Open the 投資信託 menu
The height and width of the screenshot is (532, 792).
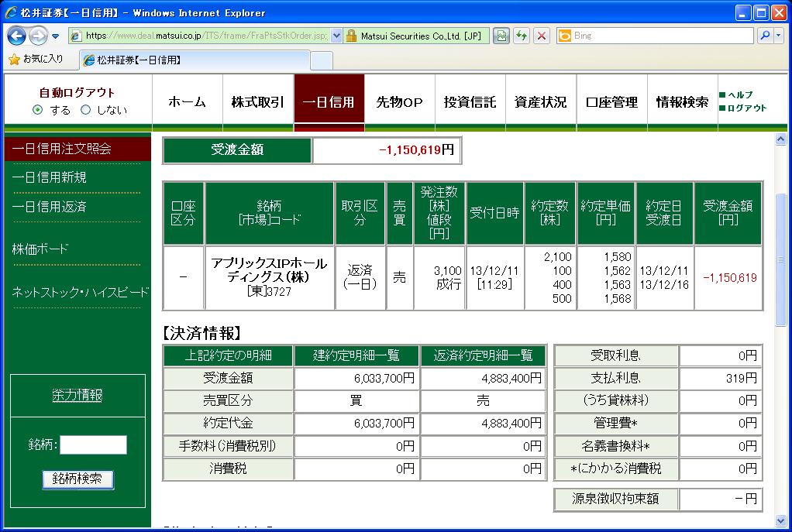click(470, 102)
